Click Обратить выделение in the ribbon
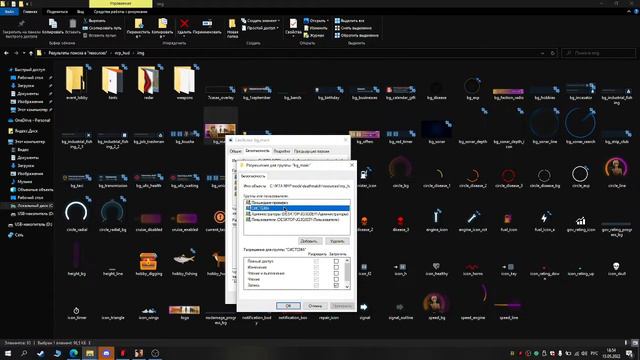This screenshot has width=640, height=360. point(357,36)
